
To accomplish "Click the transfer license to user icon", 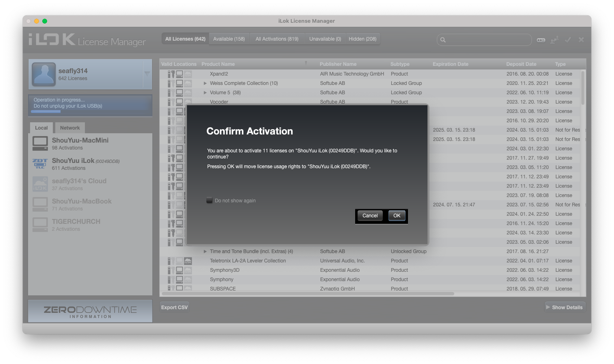I will [554, 40].
